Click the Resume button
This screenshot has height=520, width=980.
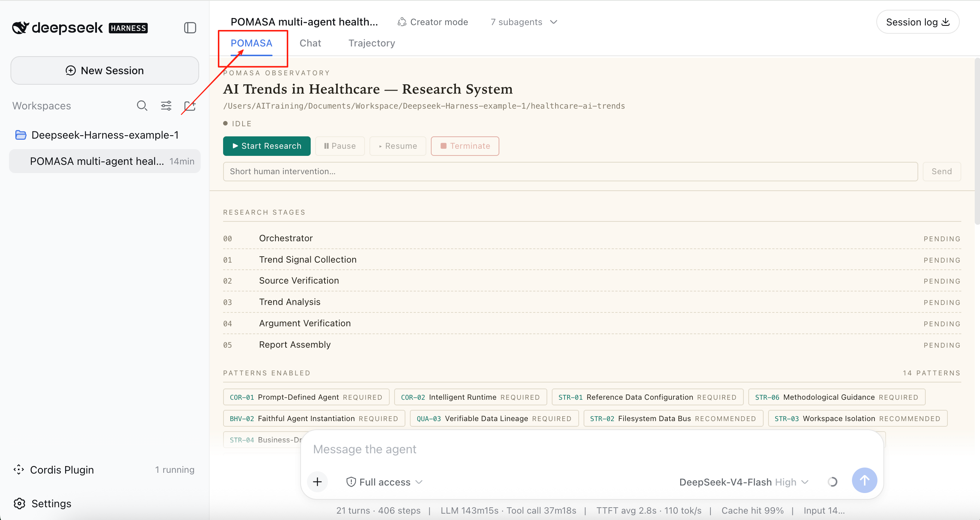pos(398,146)
